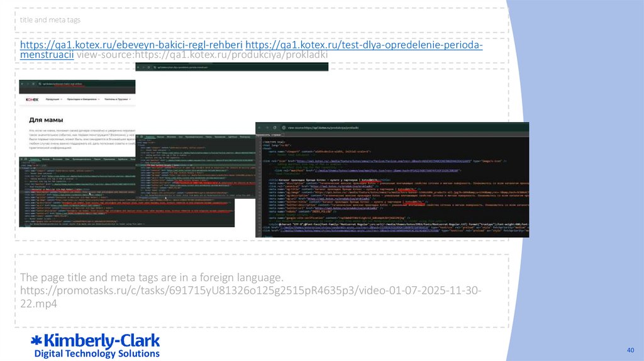Expand Тампоны и Трусики menu
The width and height of the screenshot is (644, 361).
pyautogui.click(x=118, y=99)
